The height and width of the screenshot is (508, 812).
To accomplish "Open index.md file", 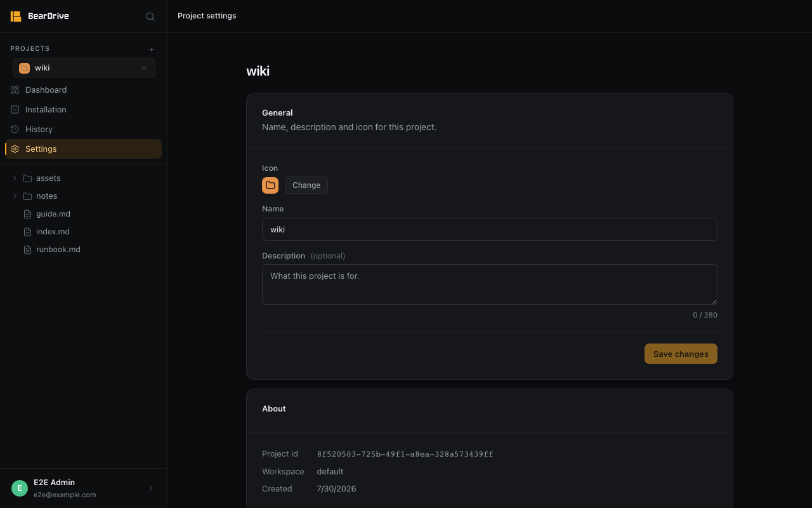I will 83,232.
